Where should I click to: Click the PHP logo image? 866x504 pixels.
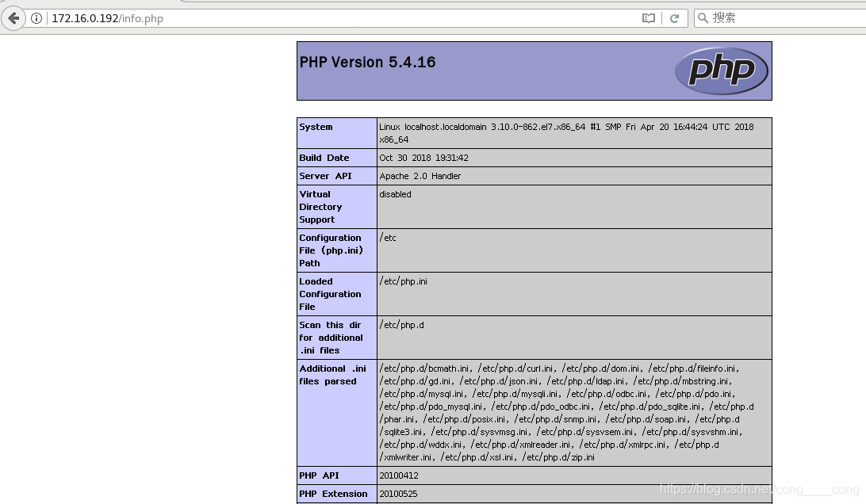(x=722, y=71)
